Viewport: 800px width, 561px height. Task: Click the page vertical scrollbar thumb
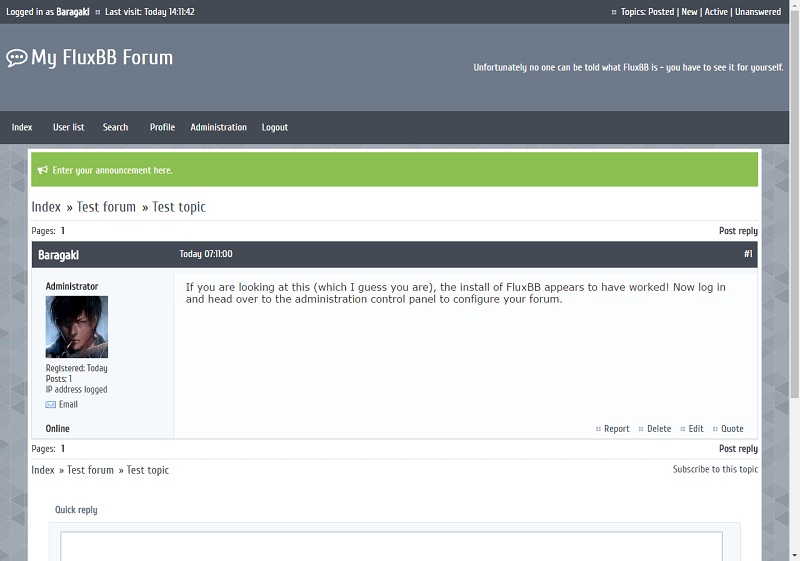point(794,204)
